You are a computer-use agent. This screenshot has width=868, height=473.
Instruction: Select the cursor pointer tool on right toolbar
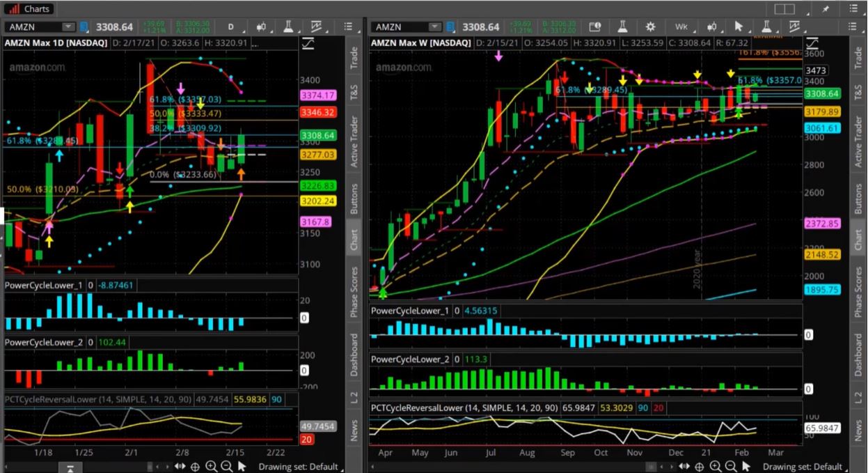tap(739, 26)
